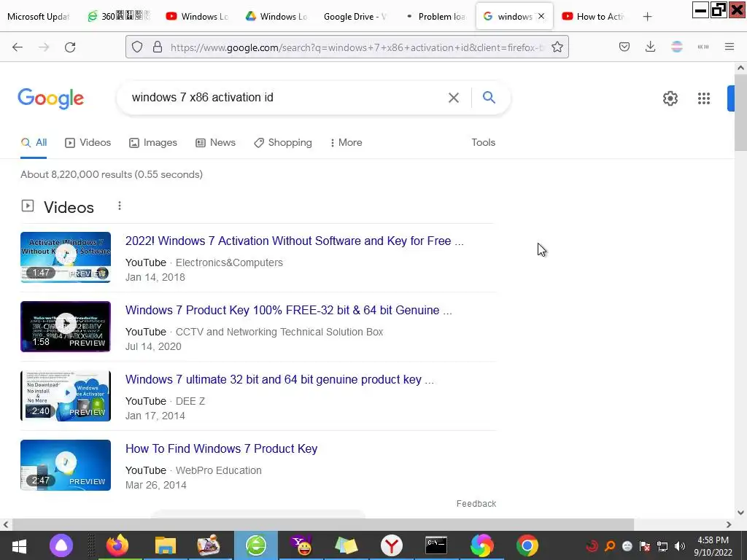Switch to the 360 browser tab
This screenshot has width=747, height=560.
click(x=119, y=17)
